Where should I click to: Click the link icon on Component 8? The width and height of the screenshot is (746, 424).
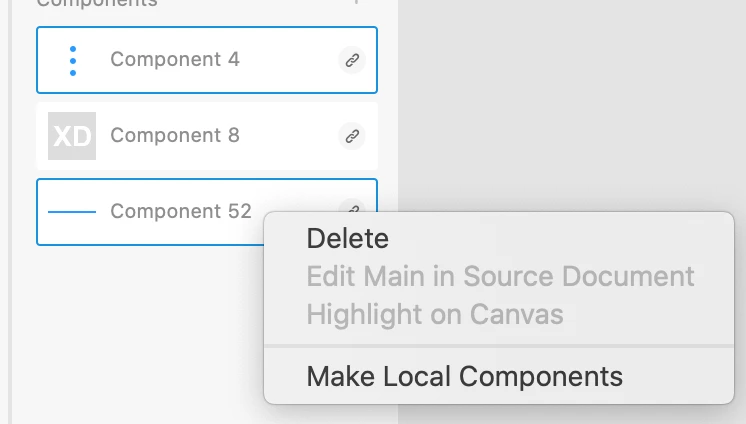pyautogui.click(x=351, y=135)
